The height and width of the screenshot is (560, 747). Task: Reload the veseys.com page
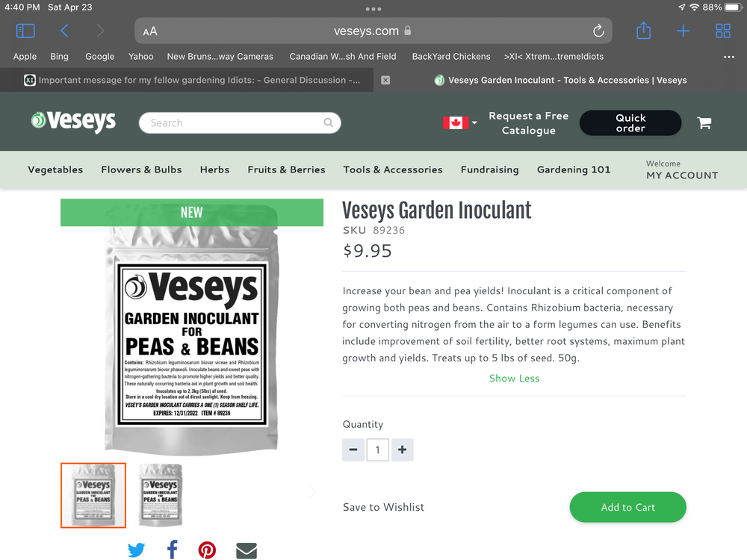pos(598,31)
